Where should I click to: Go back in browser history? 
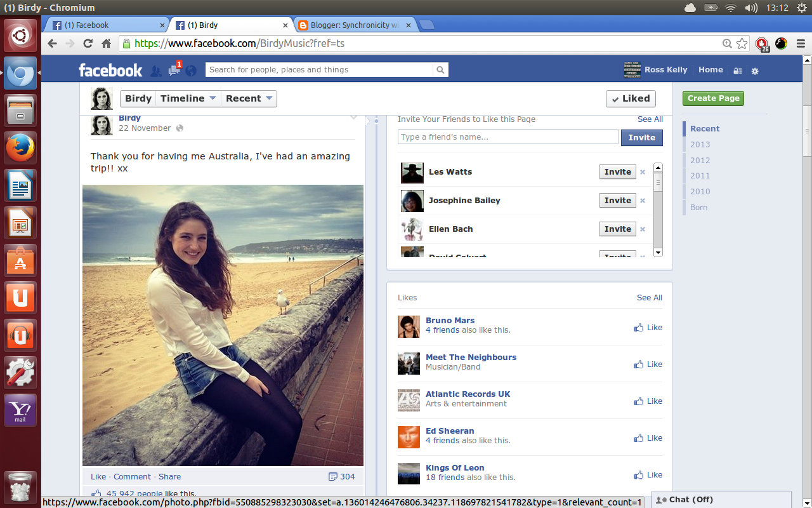(x=53, y=44)
